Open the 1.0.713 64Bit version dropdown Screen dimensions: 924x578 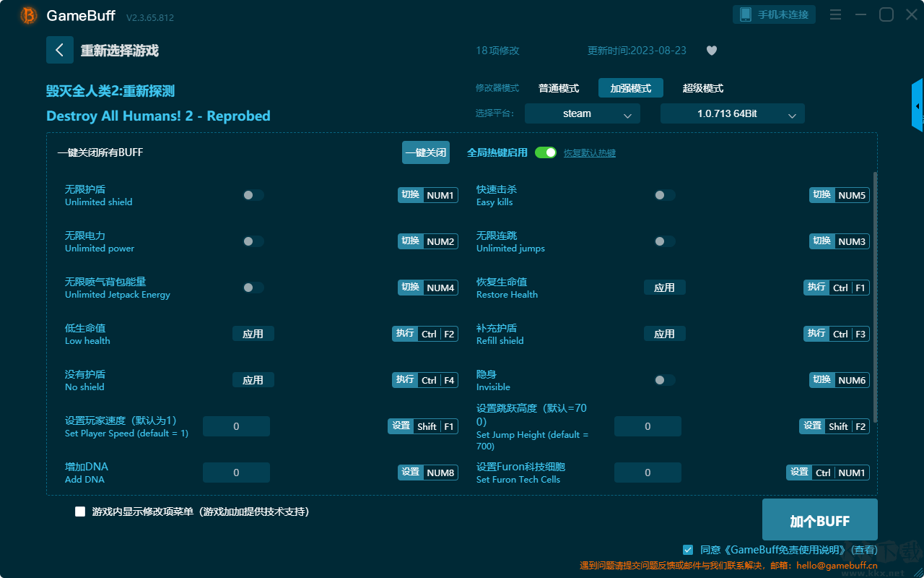[733, 113]
